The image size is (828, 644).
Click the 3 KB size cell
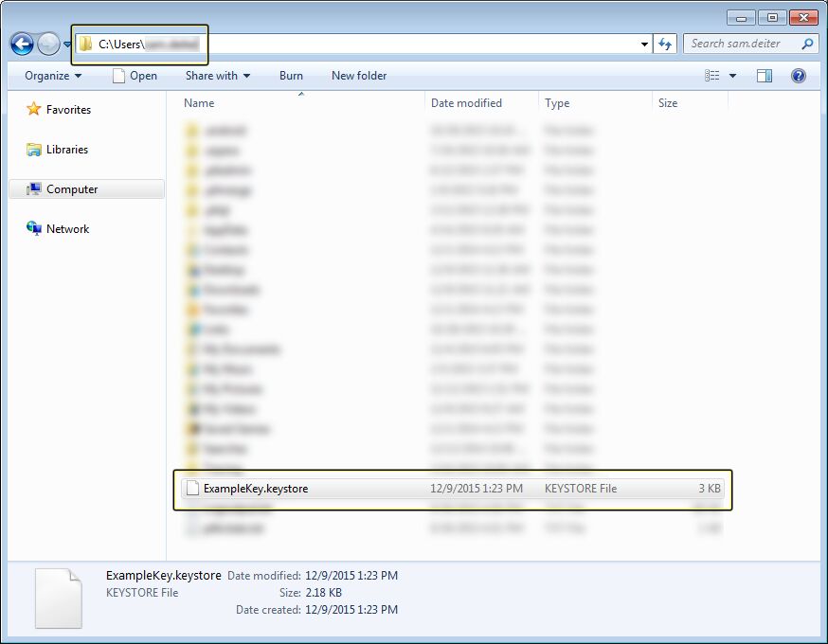[x=710, y=489]
